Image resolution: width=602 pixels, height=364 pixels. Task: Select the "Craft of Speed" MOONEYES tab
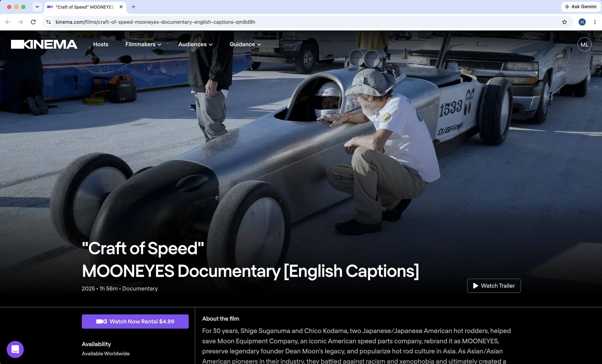[x=85, y=7]
